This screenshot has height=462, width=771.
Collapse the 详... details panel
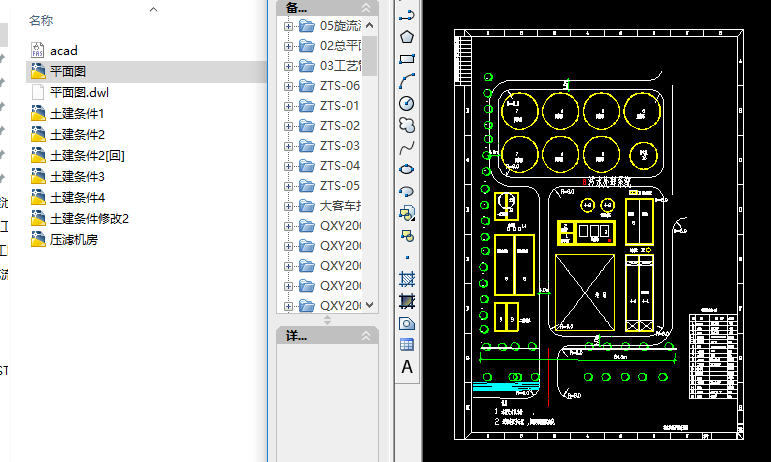pos(366,337)
